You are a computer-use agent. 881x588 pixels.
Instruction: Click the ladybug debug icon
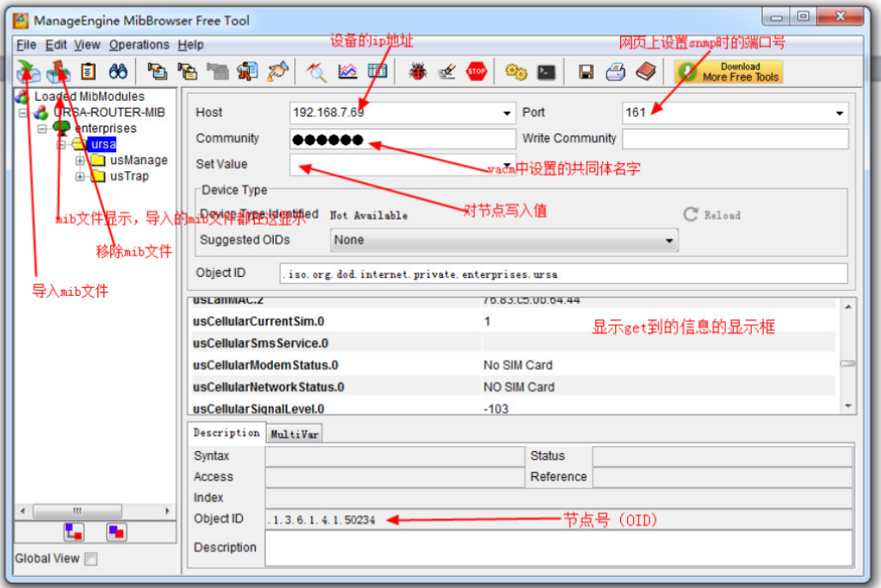click(x=417, y=71)
